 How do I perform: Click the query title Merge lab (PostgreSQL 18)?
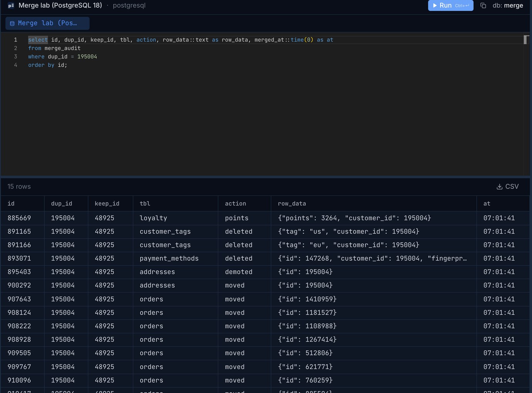tap(60, 5)
